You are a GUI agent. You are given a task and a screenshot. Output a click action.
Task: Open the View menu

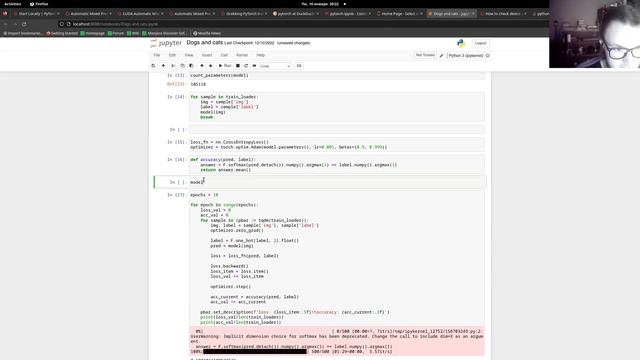pyautogui.click(x=189, y=55)
